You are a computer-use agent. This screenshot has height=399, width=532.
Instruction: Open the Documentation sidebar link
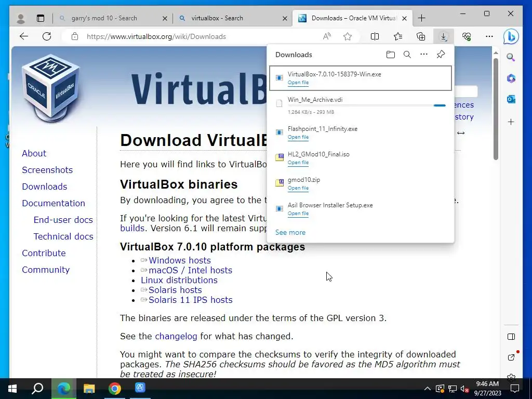click(54, 203)
